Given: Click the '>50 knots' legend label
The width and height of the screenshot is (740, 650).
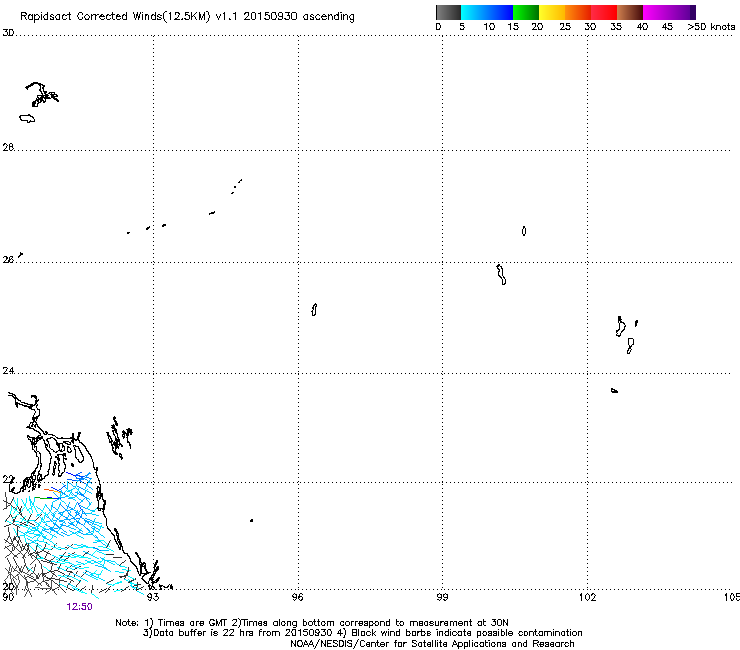Looking at the screenshot, I should 711,27.
